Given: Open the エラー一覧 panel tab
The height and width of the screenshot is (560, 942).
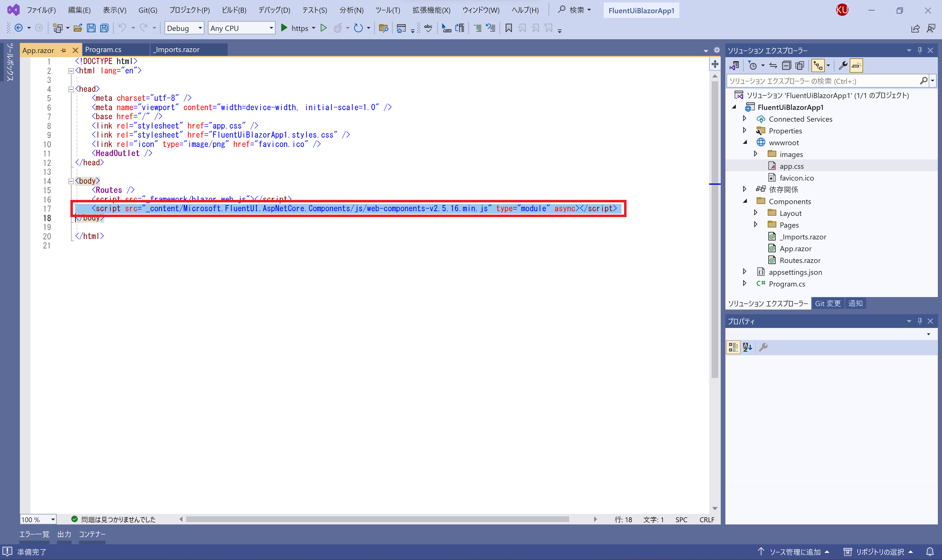Looking at the screenshot, I should (x=34, y=534).
